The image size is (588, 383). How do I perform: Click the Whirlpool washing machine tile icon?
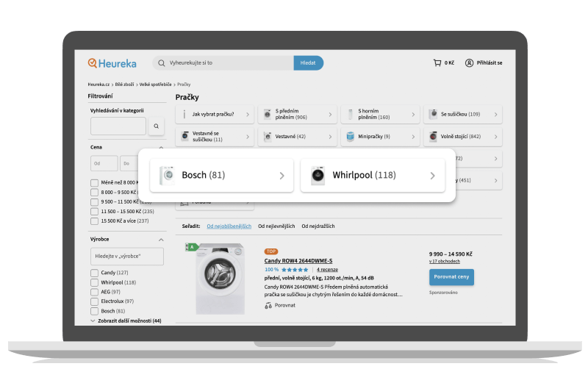point(318,176)
